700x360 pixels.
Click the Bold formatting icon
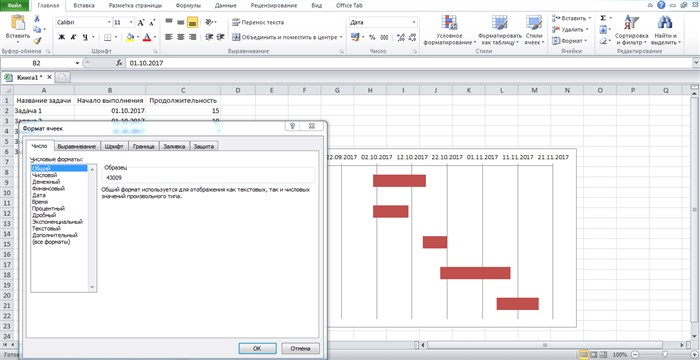point(62,37)
